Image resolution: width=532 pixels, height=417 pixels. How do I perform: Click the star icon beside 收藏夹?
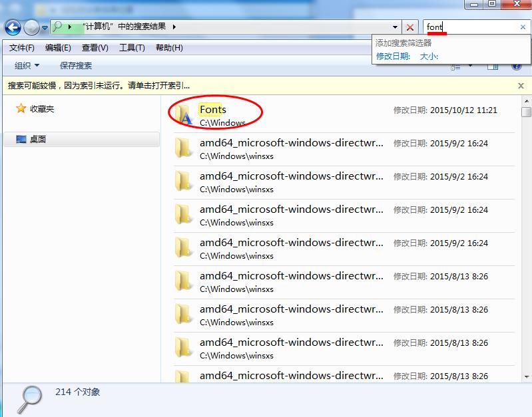pos(21,108)
